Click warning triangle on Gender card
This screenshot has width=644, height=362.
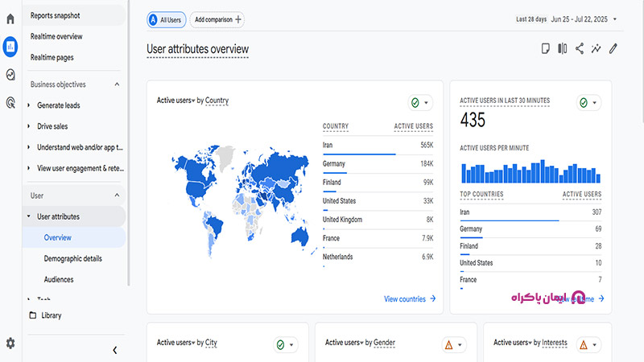click(449, 345)
